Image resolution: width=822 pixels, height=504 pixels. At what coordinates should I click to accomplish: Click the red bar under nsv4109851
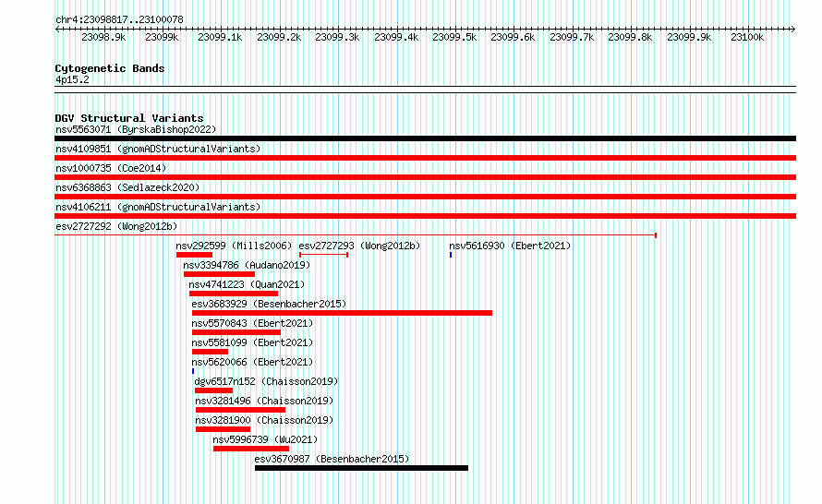tap(425, 158)
